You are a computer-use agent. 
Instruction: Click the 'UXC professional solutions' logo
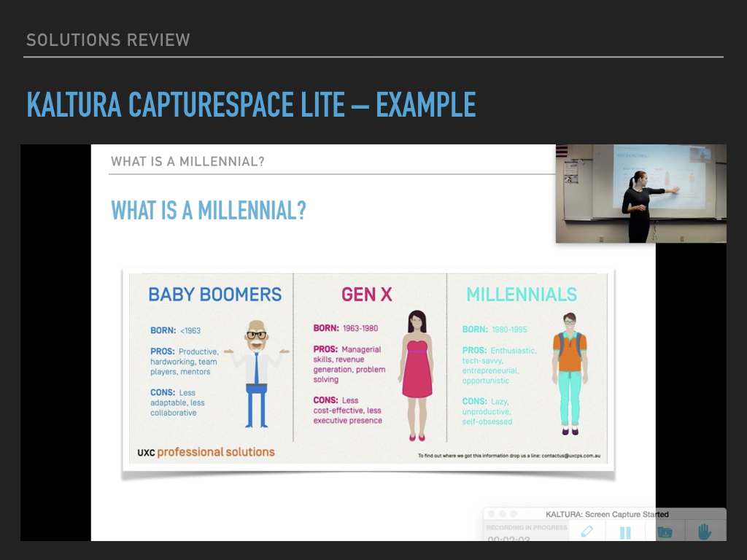tap(206, 452)
